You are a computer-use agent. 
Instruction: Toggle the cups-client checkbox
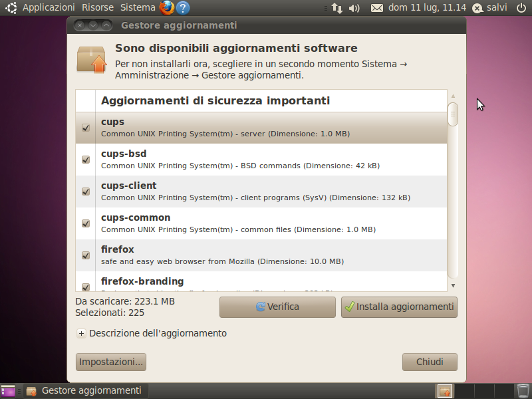pos(86,192)
